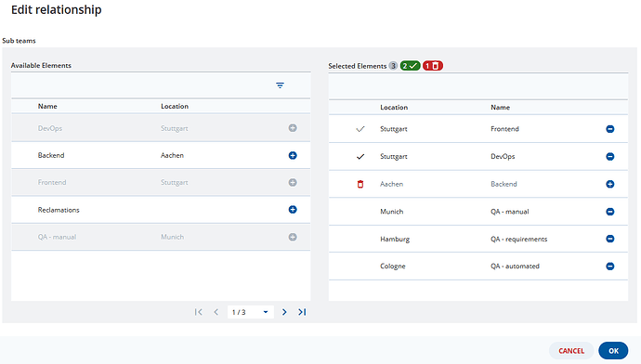Remove DevOps from selected elements

[610, 157]
